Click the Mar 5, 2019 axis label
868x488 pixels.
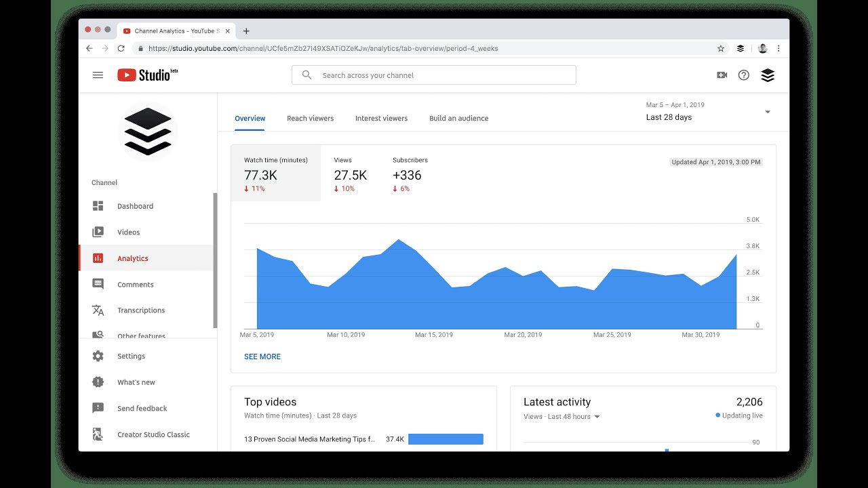point(257,335)
